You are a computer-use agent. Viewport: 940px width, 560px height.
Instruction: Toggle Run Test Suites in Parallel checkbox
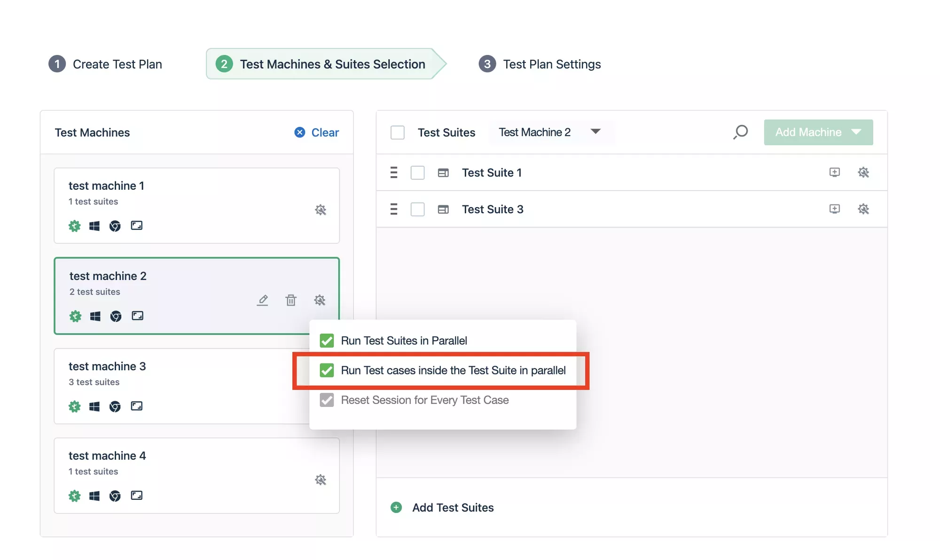pos(327,341)
